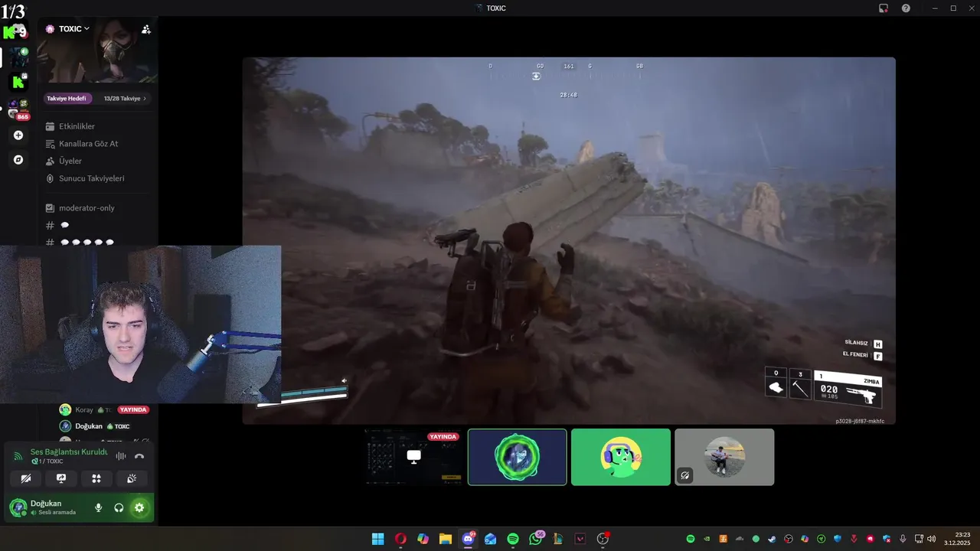Turn on the camera in the voice panel
The height and width of the screenshot is (551, 980).
[x=26, y=478]
